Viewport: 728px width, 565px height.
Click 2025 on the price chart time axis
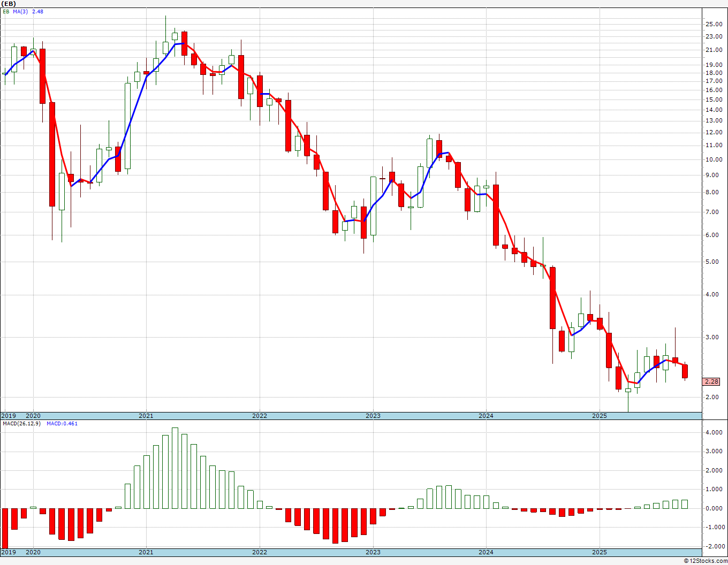pos(600,416)
